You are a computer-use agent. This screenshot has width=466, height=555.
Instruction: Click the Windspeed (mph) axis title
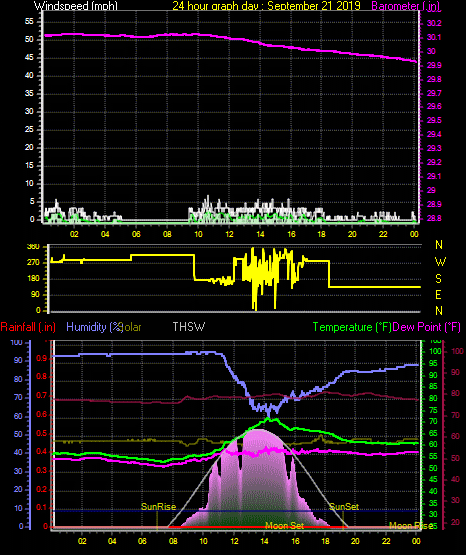point(75,6)
